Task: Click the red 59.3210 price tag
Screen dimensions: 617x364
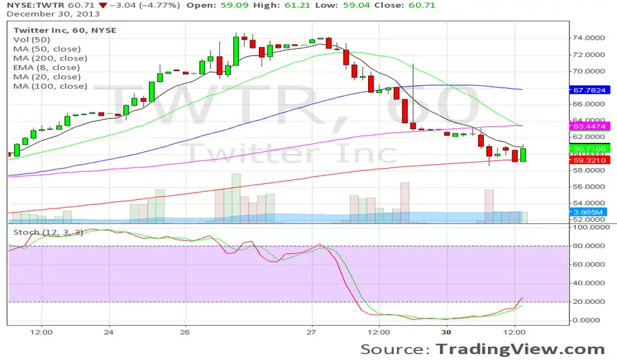Action: (x=589, y=160)
